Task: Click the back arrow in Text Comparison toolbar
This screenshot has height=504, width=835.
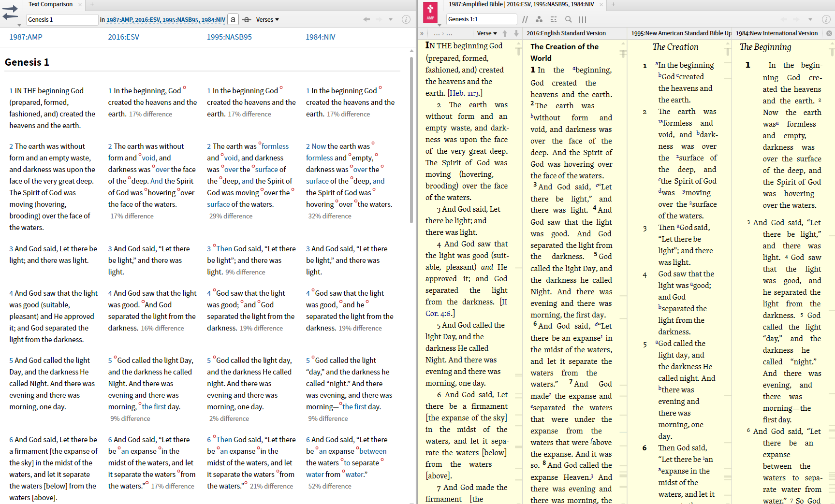Action: [366, 19]
